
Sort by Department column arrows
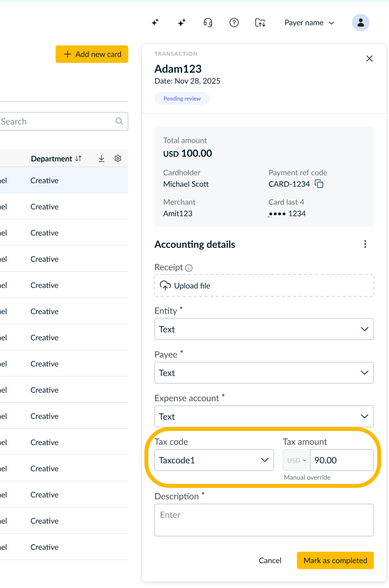click(x=79, y=159)
